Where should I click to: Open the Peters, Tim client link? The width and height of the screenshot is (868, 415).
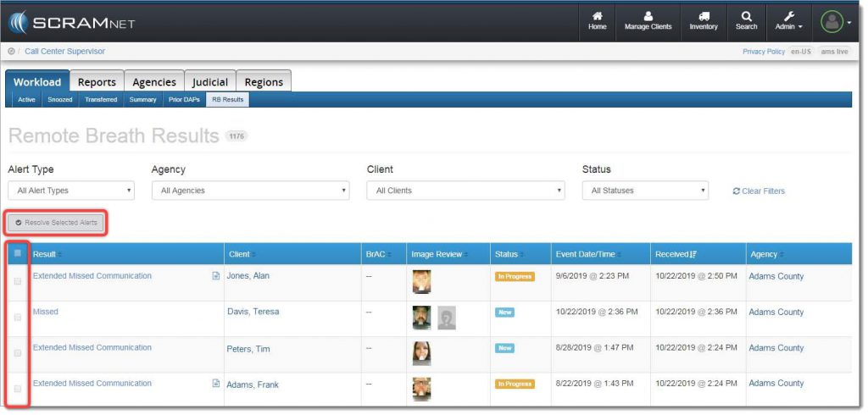[248, 348]
